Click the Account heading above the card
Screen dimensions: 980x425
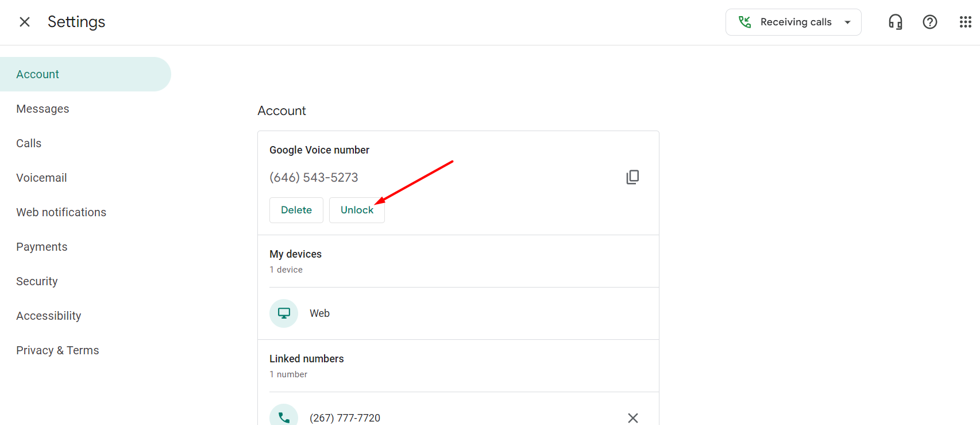click(x=281, y=110)
